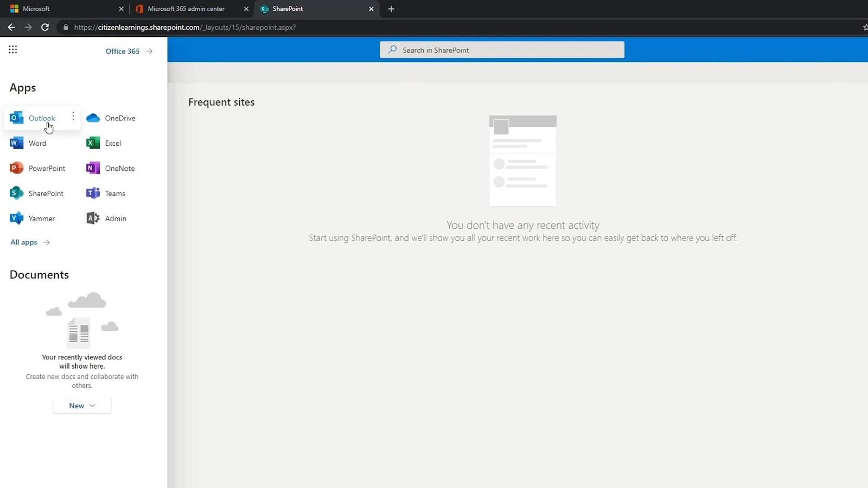Reload the page with refresh icon
The height and width of the screenshot is (488, 868).
(x=45, y=27)
